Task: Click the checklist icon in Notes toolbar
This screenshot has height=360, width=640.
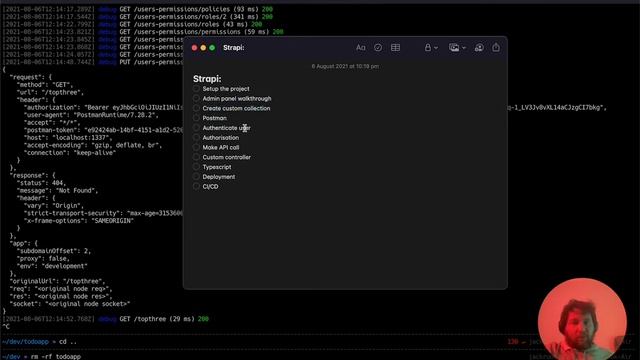Action: [378, 48]
